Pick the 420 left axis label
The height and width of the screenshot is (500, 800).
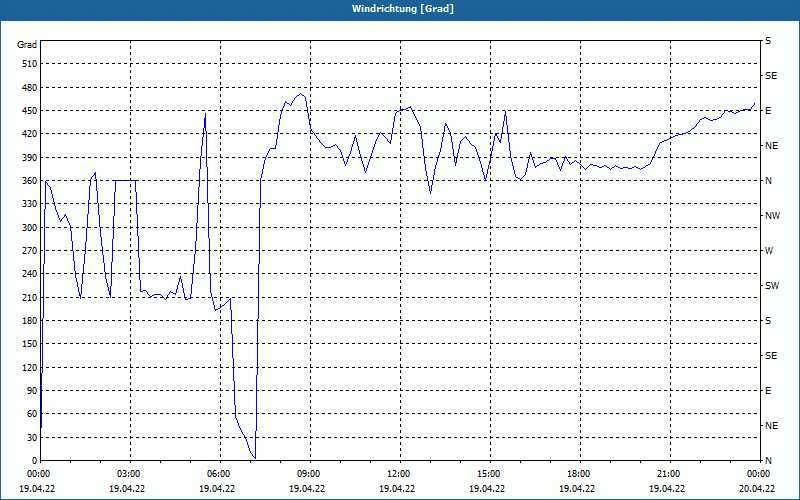click(x=30, y=134)
